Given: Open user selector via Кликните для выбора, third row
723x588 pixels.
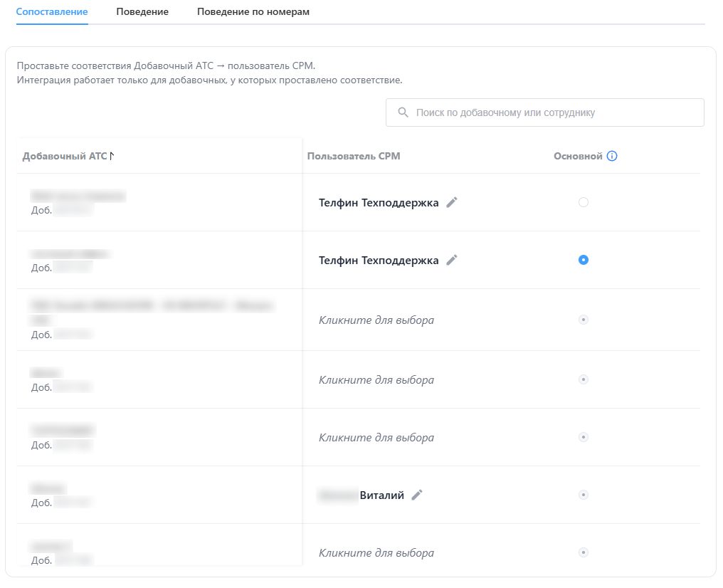Looking at the screenshot, I should 376,320.
